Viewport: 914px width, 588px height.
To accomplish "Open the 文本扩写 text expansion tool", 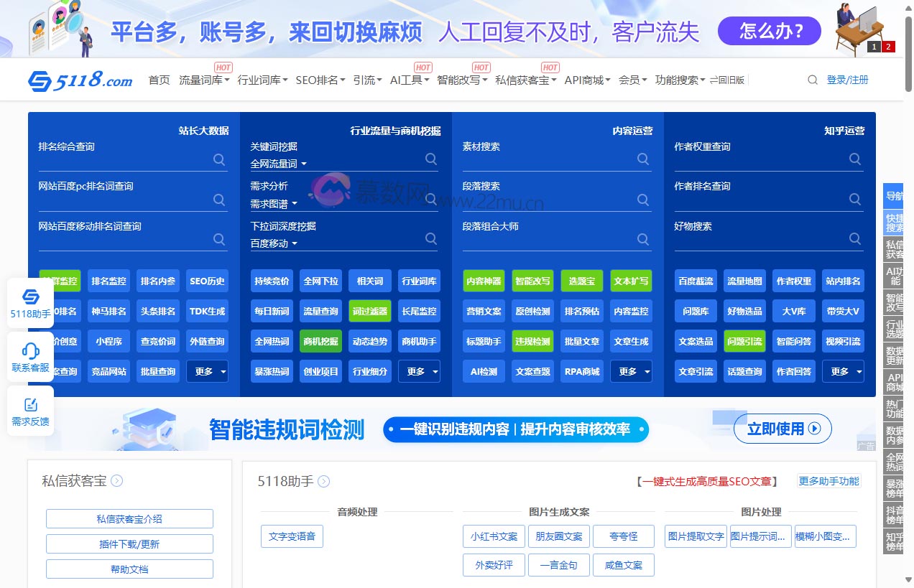I will click(x=630, y=281).
